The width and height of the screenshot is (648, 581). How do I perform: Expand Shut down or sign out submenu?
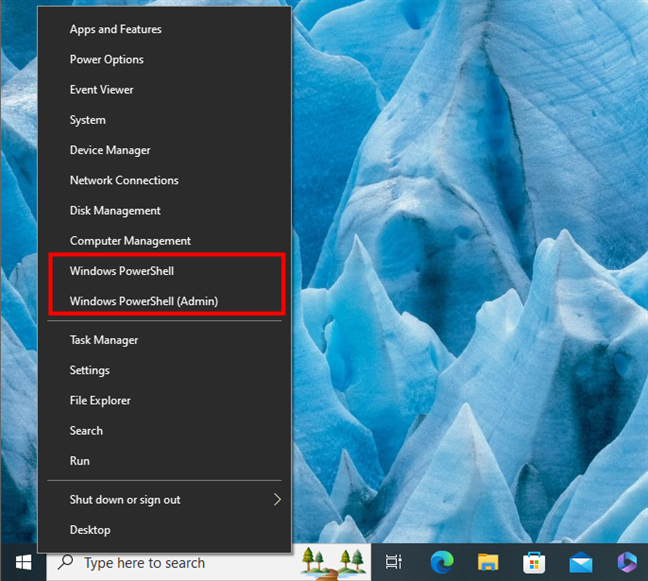(x=164, y=500)
